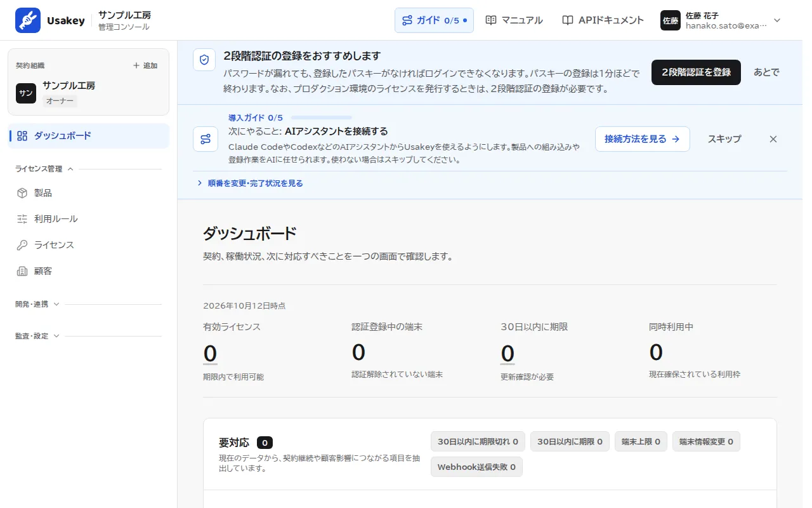
Task: Click the 導入ガイド route icon beside AIアシスタントを接続する
Action: tap(206, 139)
